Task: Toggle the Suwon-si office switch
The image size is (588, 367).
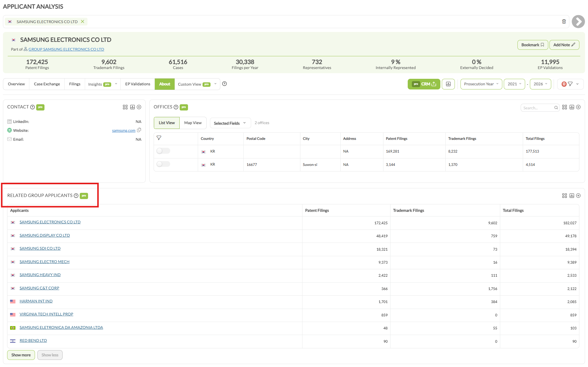Action: [x=163, y=164]
